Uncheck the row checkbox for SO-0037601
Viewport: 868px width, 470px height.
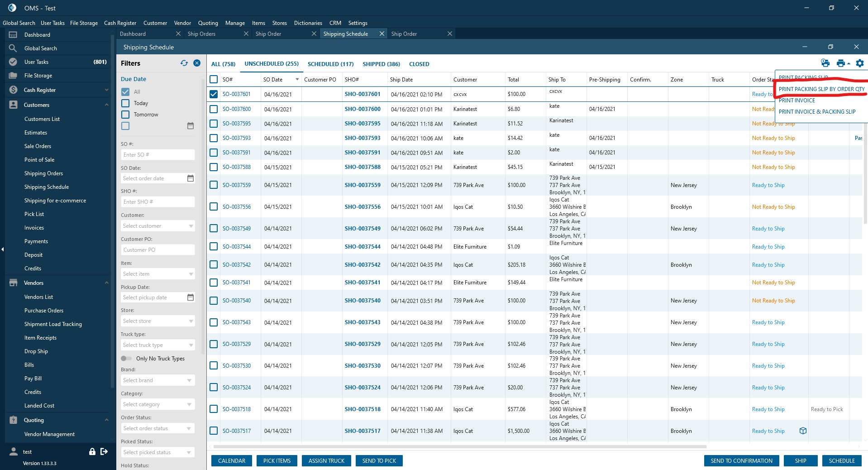click(x=214, y=94)
